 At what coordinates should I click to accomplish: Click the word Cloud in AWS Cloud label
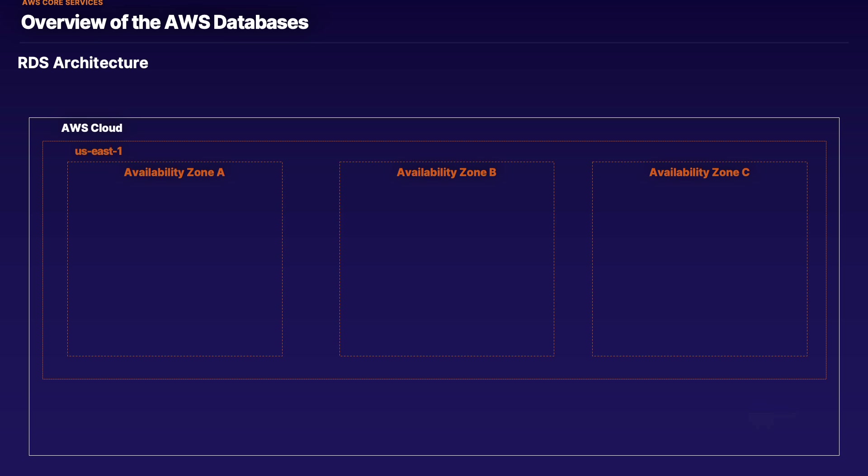pos(107,128)
